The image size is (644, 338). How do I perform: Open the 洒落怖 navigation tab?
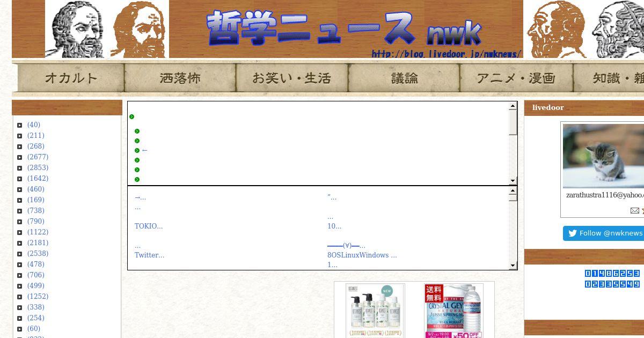(x=180, y=78)
